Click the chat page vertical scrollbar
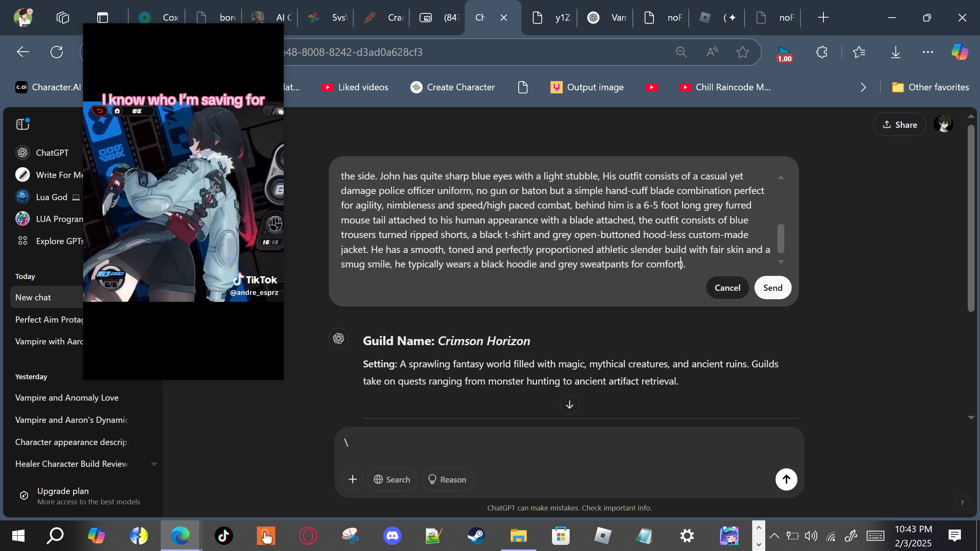 tap(971, 218)
